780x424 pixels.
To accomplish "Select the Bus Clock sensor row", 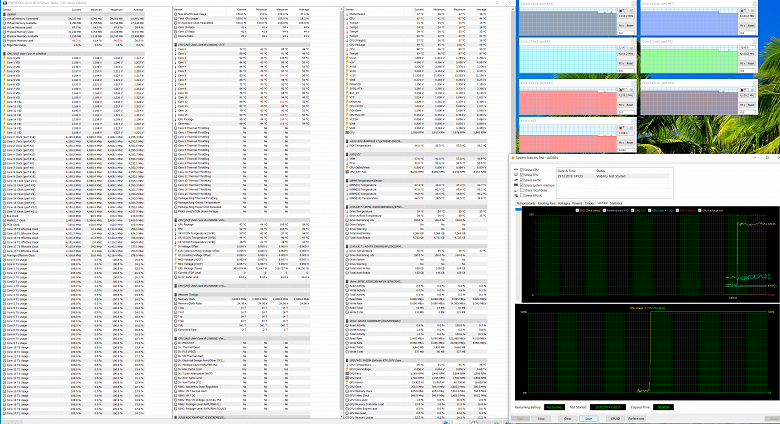I will coord(73,216).
